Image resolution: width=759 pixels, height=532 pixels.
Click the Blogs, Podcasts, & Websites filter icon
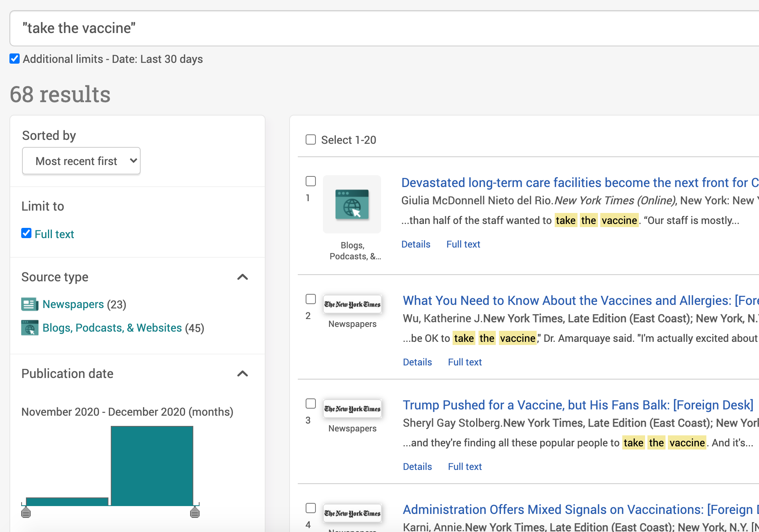pyautogui.click(x=29, y=328)
